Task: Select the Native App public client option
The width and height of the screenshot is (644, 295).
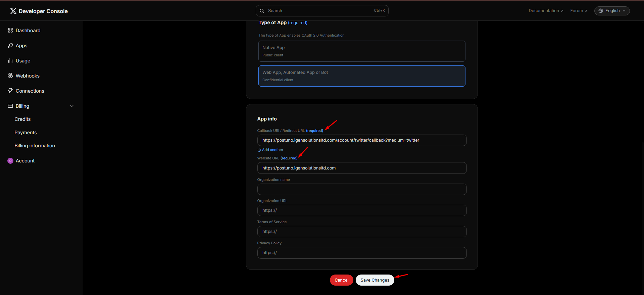Action: click(361, 51)
